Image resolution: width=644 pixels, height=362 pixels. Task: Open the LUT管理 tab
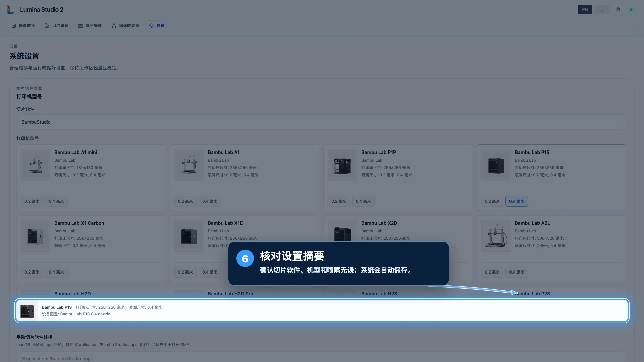[56, 26]
